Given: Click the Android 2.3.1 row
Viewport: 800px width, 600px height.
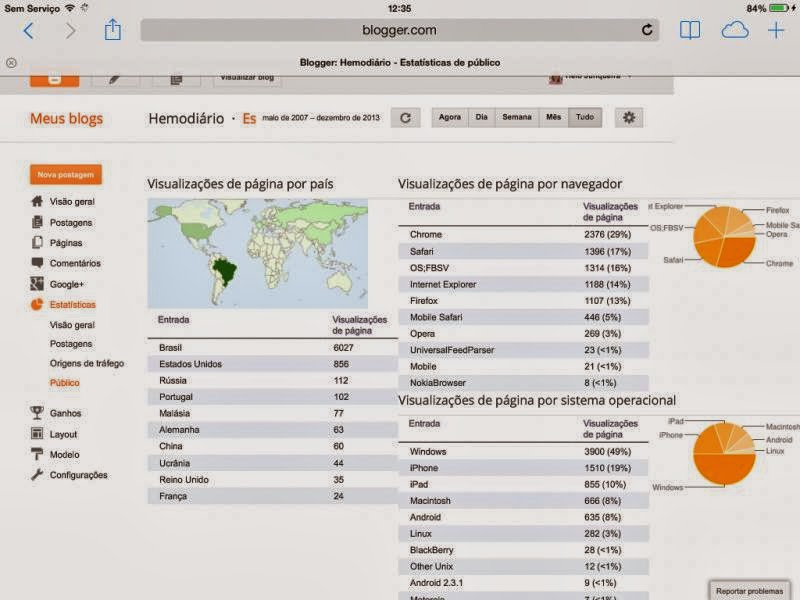Looking at the screenshot, I should coord(523,583).
